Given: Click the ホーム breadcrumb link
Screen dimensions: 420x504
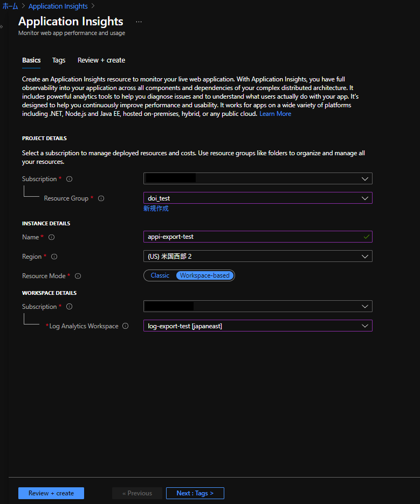Looking at the screenshot, I should tap(10, 6).
